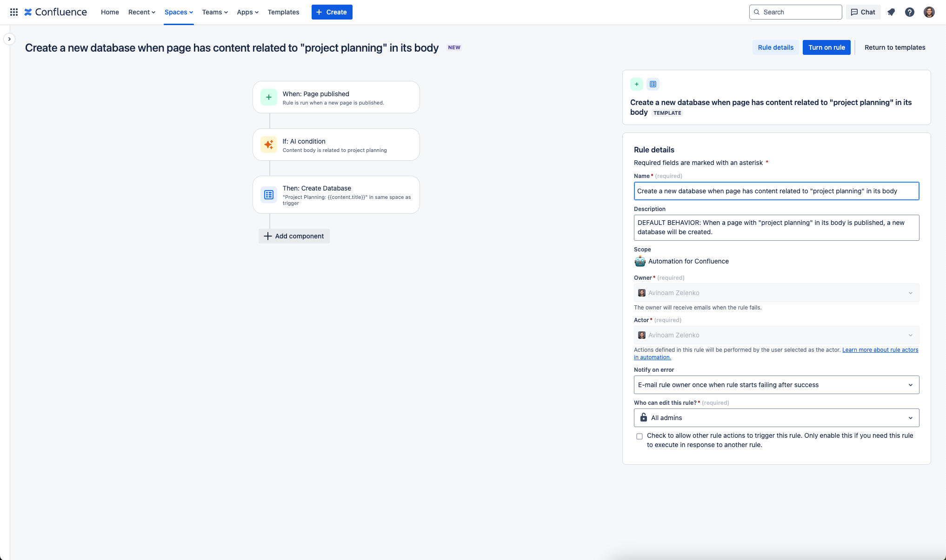Open the 'Who can edit this rule?' dropdown
The image size is (946, 560).
pyautogui.click(x=776, y=418)
